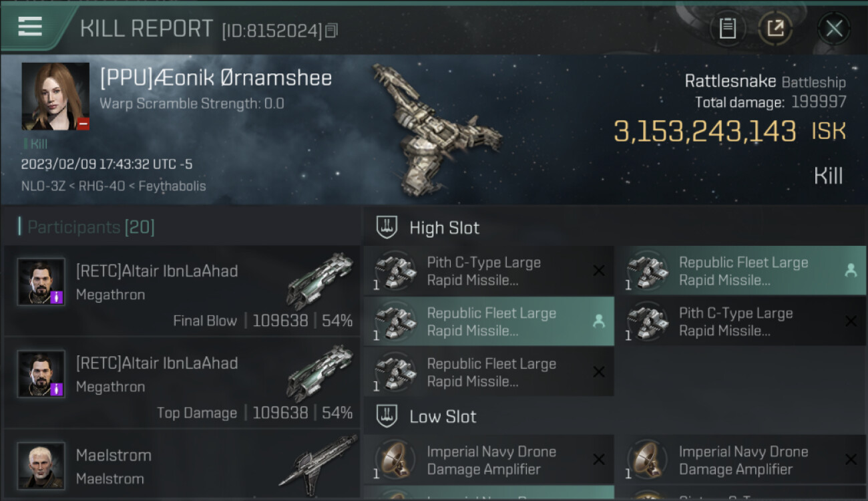
Task: Collapse the Low Slot section
Action: pos(426,416)
